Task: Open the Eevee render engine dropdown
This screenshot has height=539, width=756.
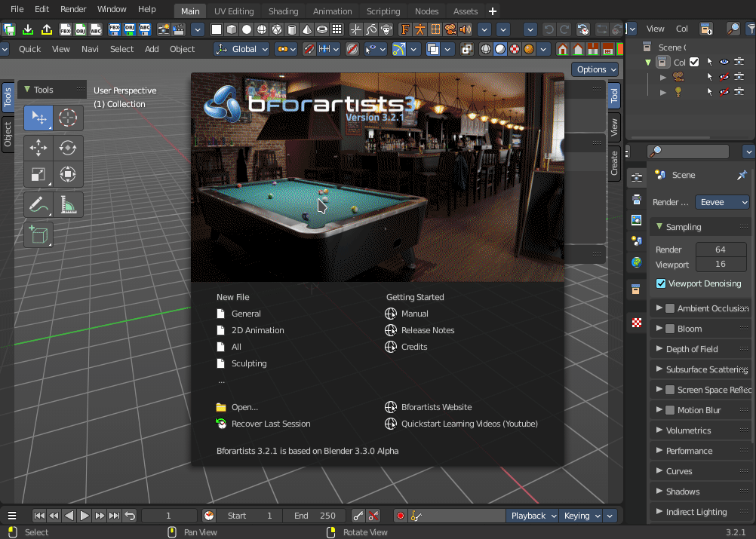Action: click(723, 202)
